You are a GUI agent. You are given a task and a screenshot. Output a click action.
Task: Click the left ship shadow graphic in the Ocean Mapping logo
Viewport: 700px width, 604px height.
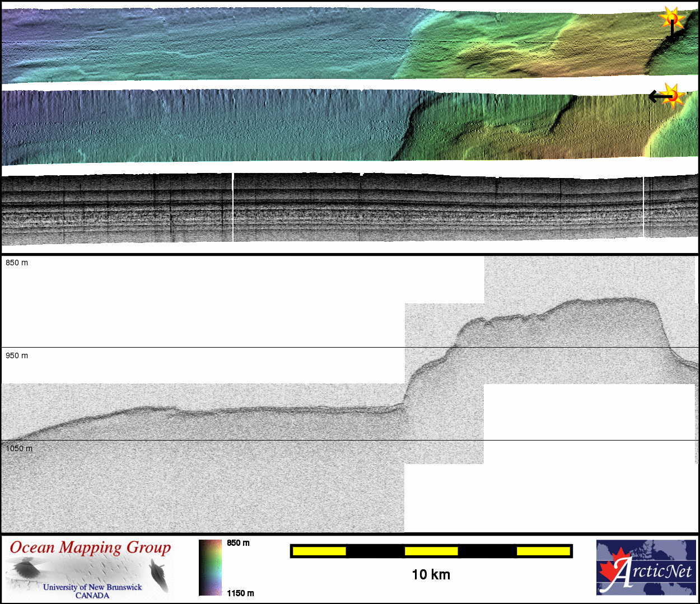click(25, 571)
